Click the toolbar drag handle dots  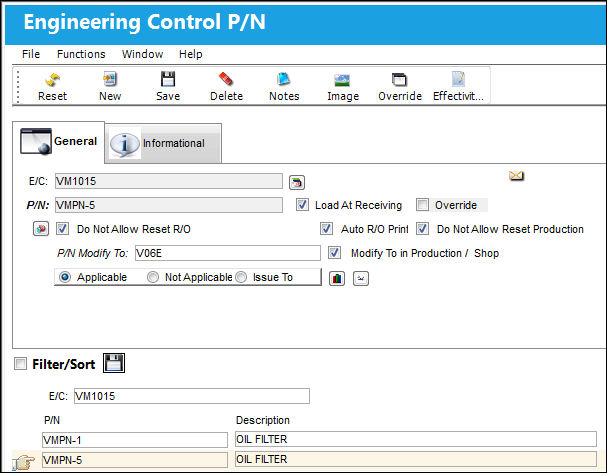[x=18, y=86]
